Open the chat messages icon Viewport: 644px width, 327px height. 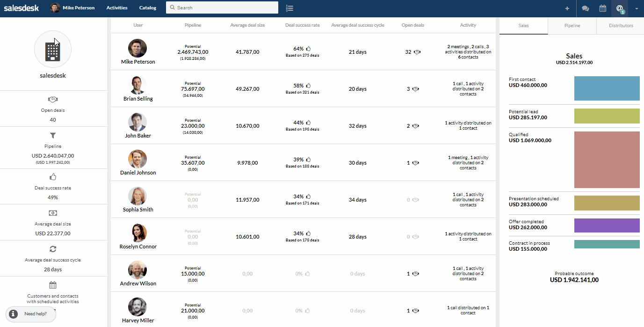click(585, 8)
